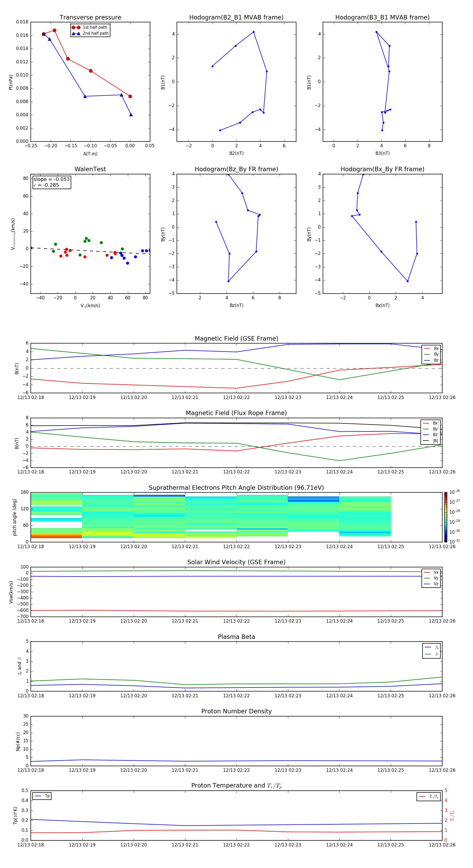The image size is (473, 868).
Task: Click the "βp and β" y-axis label
Action: [19, 666]
